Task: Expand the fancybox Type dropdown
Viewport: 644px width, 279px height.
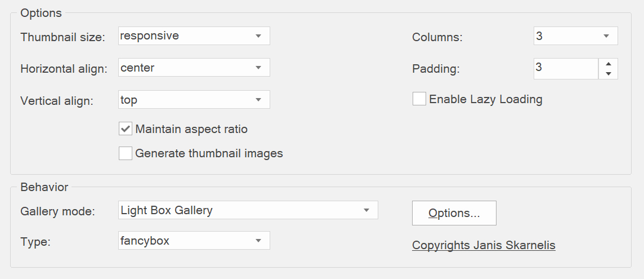Action: 194,240
